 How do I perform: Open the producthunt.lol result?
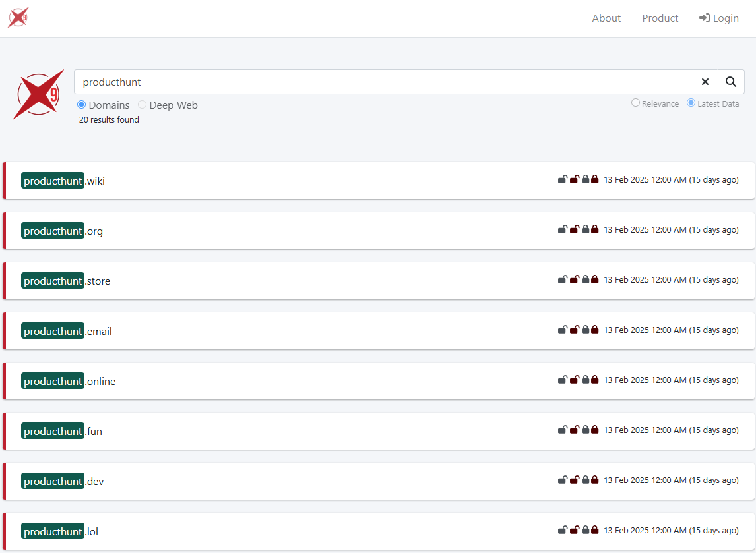[x=60, y=531]
